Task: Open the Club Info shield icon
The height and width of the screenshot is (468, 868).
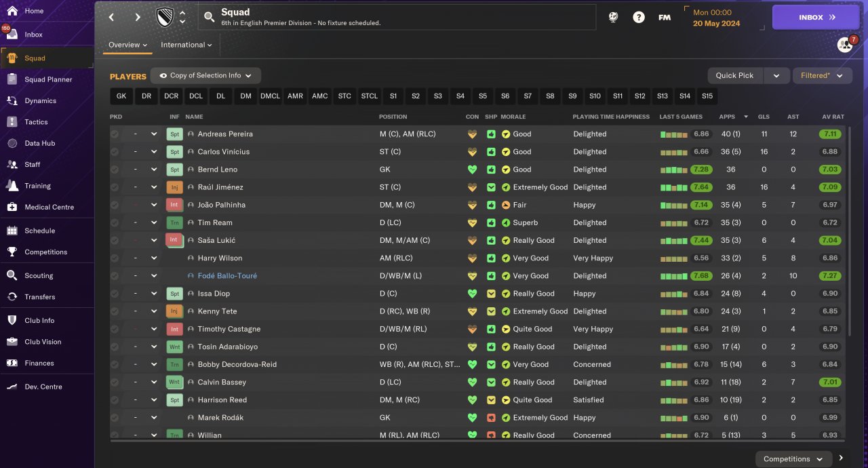Action: click(12, 320)
